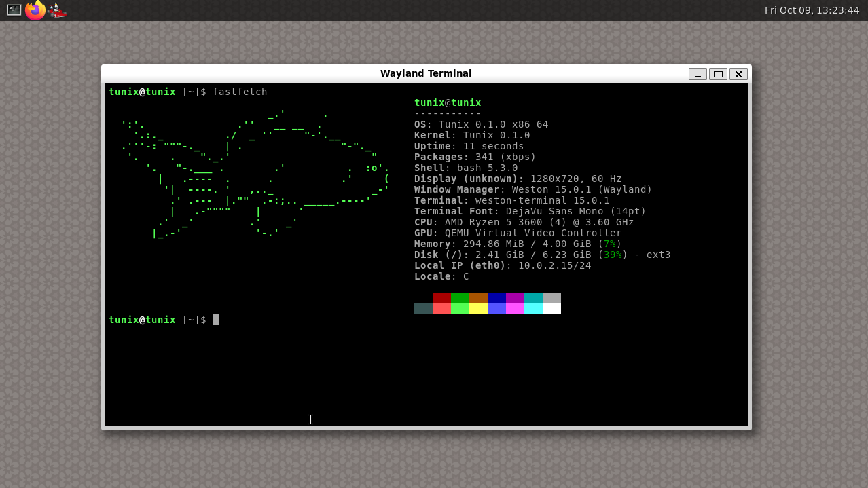
Task: Click the bright cyan color block
Action: (x=533, y=309)
